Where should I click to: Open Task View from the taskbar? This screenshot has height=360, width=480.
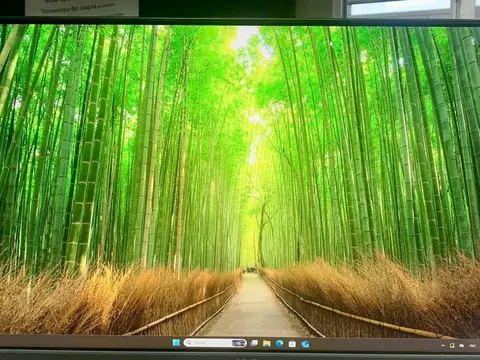254,343
